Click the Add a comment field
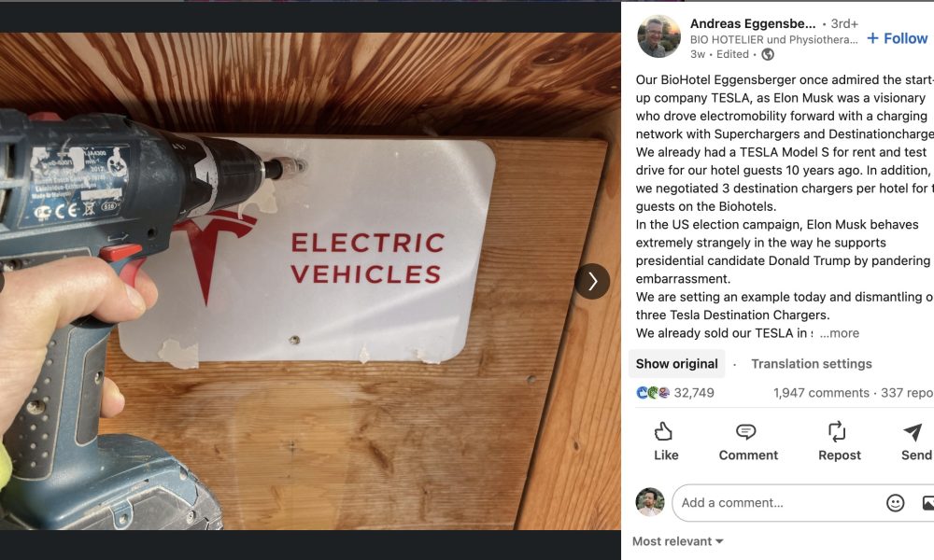Viewport: 934px width, 560px height. (777, 503)
